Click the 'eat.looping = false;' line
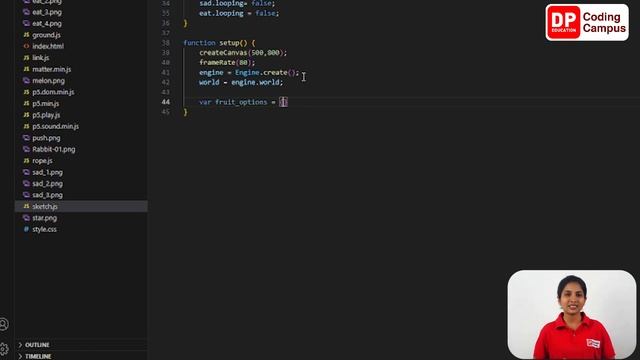This screenshot has width=640, height=360. (x=239, y=13)
